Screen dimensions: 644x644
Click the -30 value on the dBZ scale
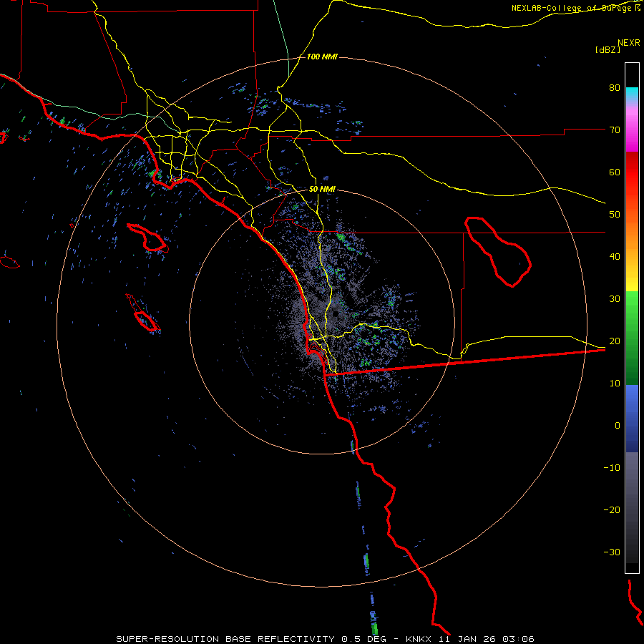click(x=612, y=552)
